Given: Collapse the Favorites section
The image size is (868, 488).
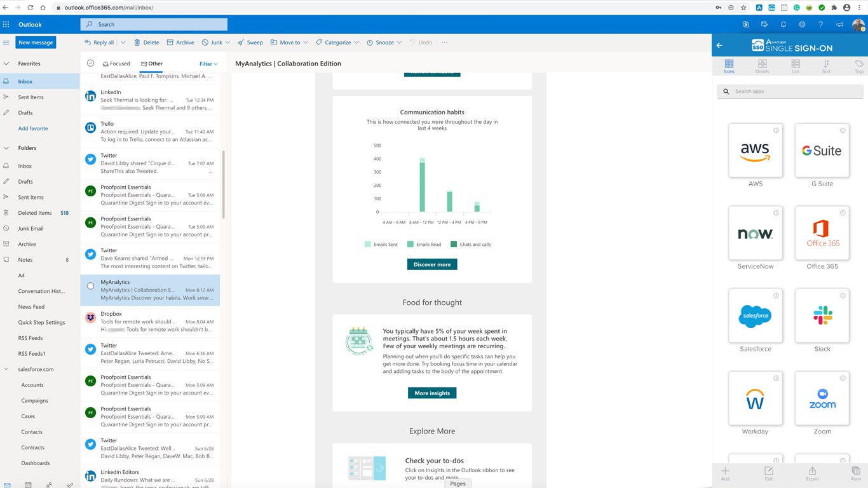Looking at the screenshot, I should pos(6,64).
